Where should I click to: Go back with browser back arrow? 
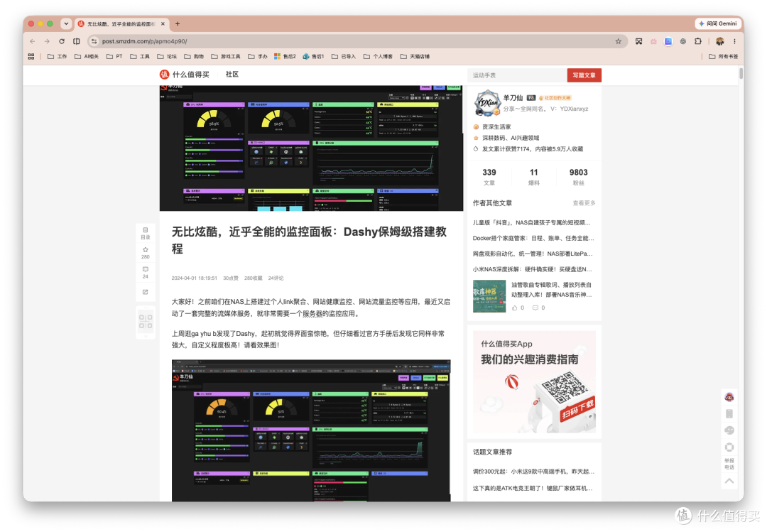point(32,42)
